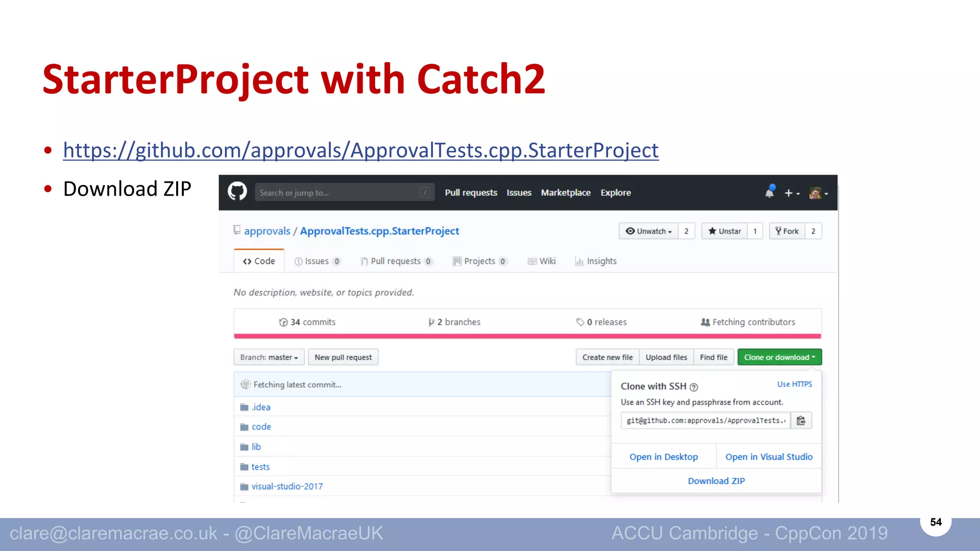Viewport: 980px width, 551px height.
Task: View the 0 releases page
Action: point(601,322)
